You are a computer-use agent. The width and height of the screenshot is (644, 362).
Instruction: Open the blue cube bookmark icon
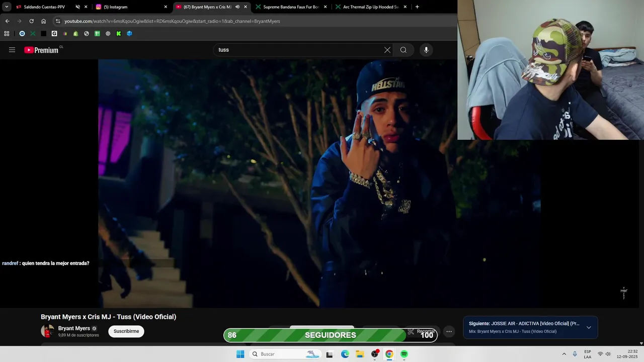coord(129,34)
